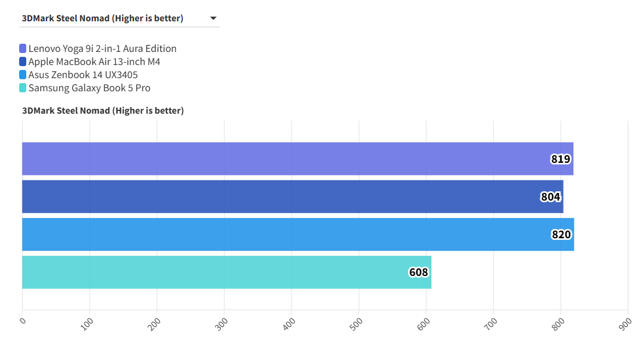Image resolution: width=644 pixels, height=341 pixels.
Task: Hide the Samsung Galaxy Book 5 Pro series
Action: 89,88
